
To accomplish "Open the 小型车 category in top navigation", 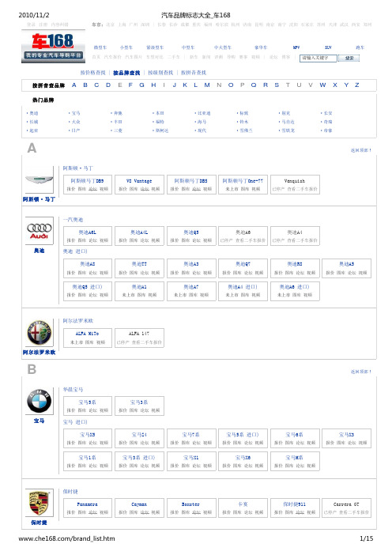I will click(126, 47).
